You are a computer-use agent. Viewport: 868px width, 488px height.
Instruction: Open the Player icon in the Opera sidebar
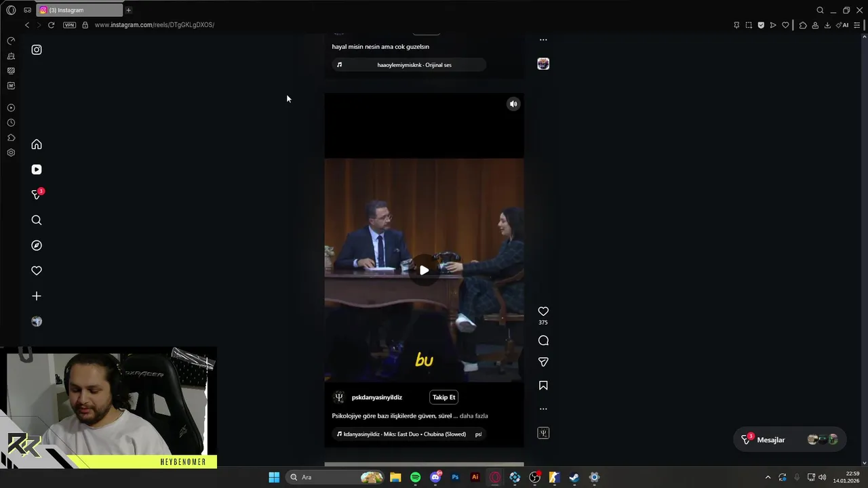tap(11, 108)
